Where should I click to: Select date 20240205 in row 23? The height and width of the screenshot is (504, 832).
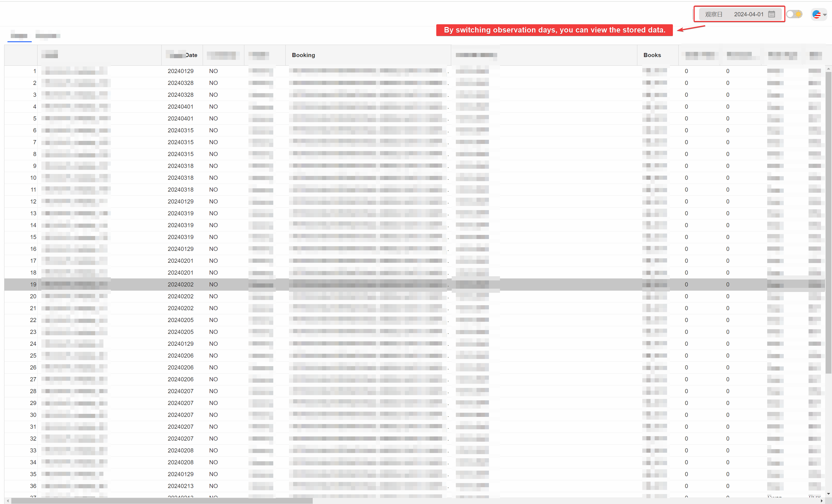[181, 332]
